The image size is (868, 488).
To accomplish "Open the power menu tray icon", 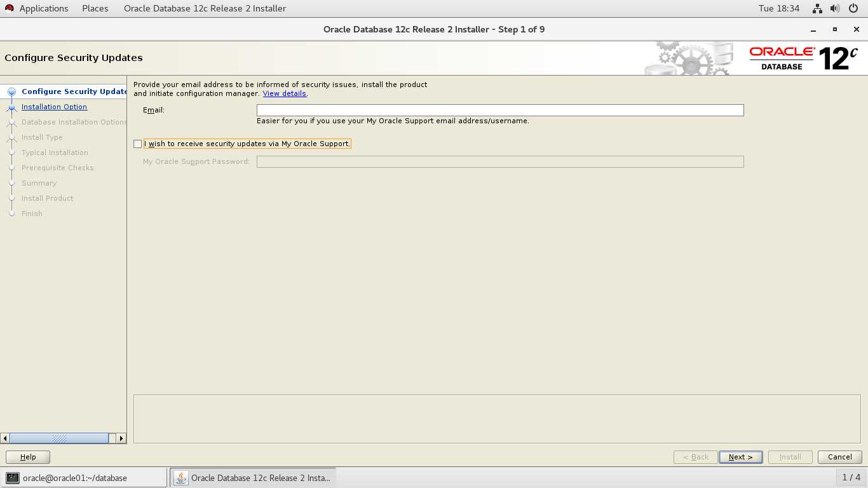I will 853,8.
